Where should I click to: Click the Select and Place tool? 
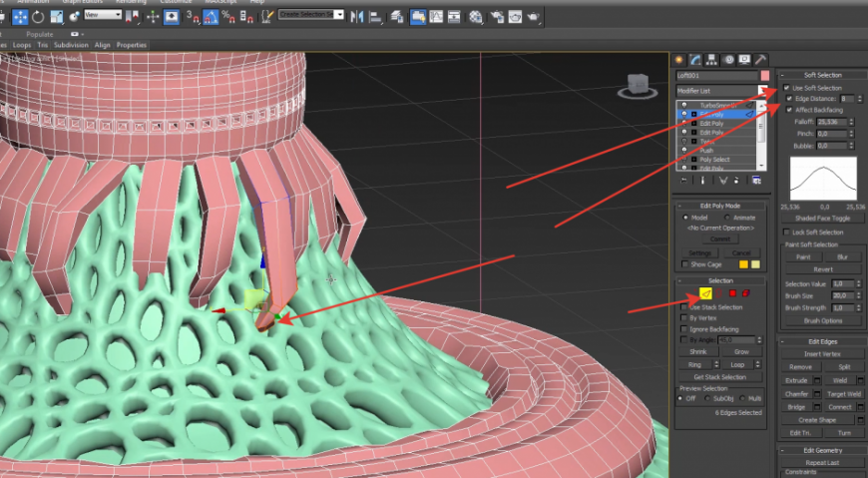point(74,17)
